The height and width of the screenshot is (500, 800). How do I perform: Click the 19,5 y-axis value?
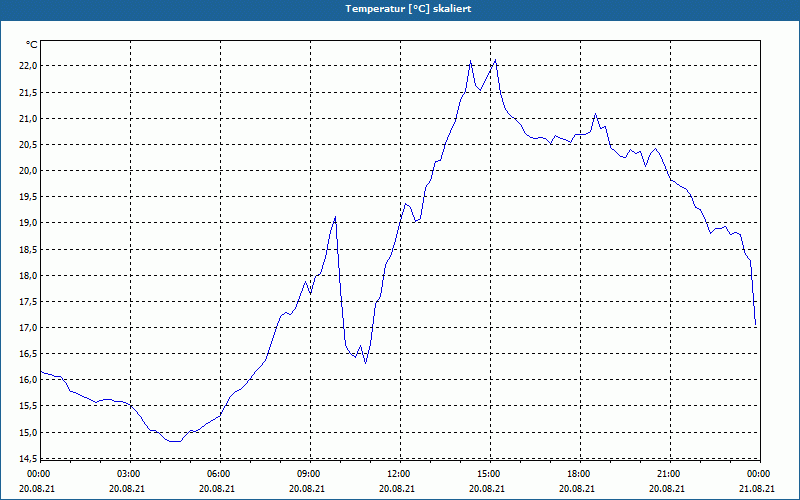click(x=27, y=196)
